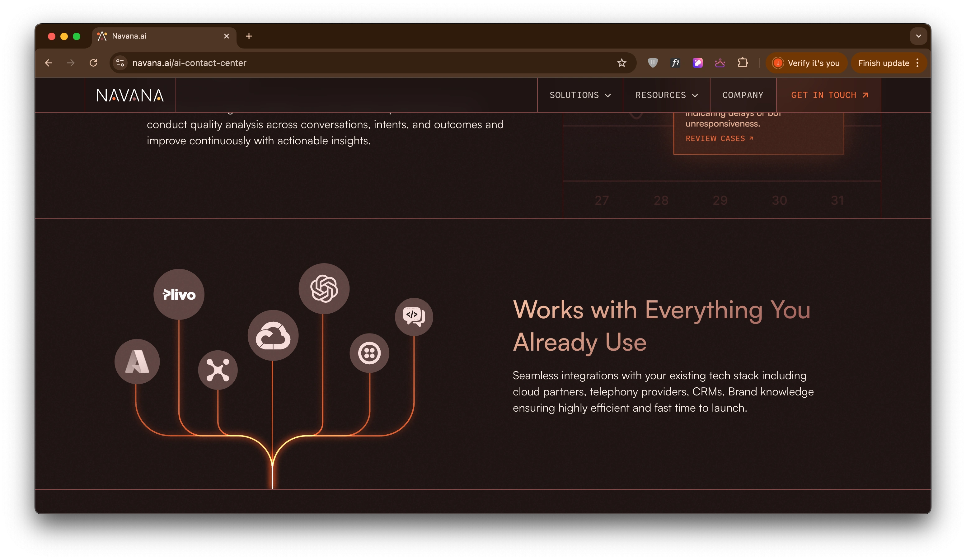Open the Chrome three-dot menu
Viewport: 966px width, 560px height.
[x=917, y=63]
